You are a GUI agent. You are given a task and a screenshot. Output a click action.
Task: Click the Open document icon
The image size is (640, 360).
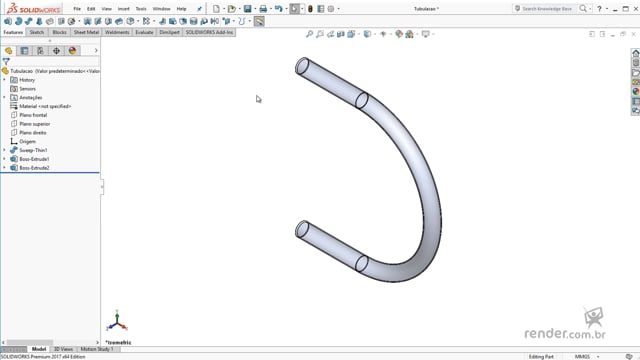coord(231,9)
